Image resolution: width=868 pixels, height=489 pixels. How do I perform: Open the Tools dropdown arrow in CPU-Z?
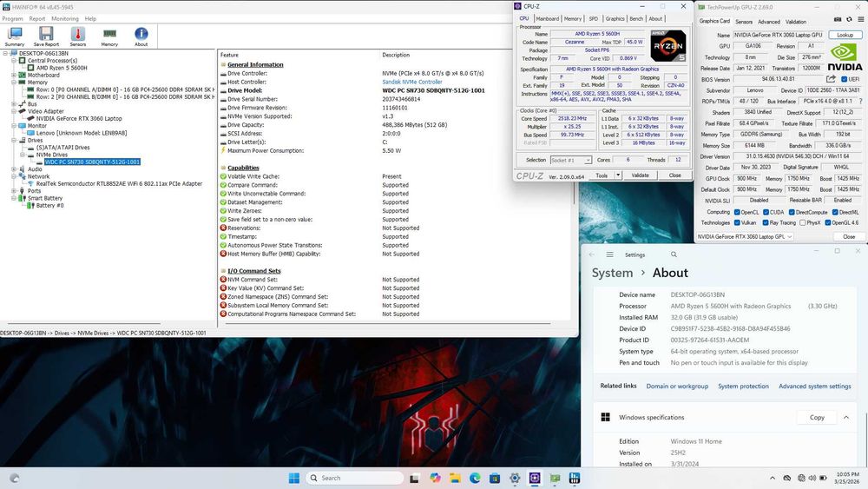[618, 175]
